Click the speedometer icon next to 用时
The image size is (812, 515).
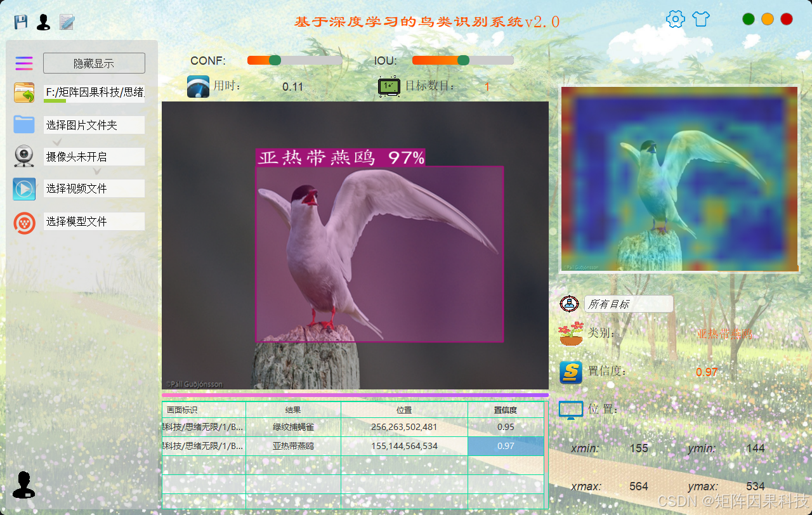coord(197,86)
